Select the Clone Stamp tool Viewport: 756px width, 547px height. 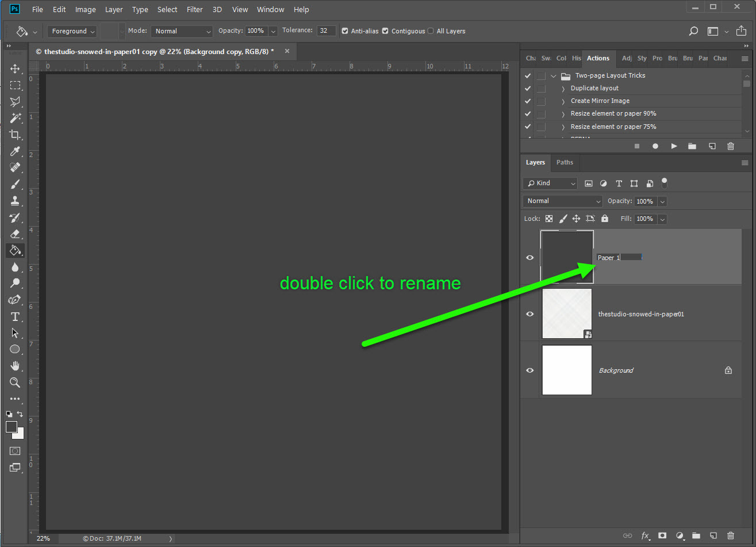pos(15,201)
